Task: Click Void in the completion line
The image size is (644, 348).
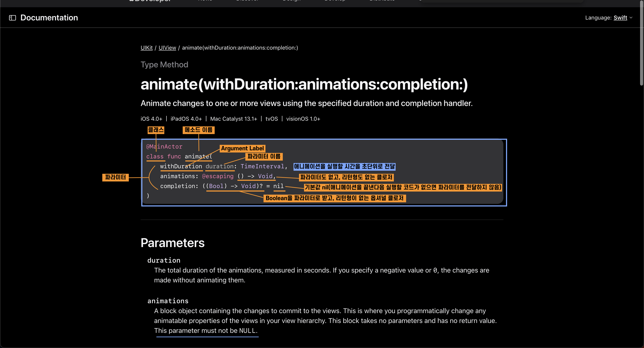Action: coord(248,186)
